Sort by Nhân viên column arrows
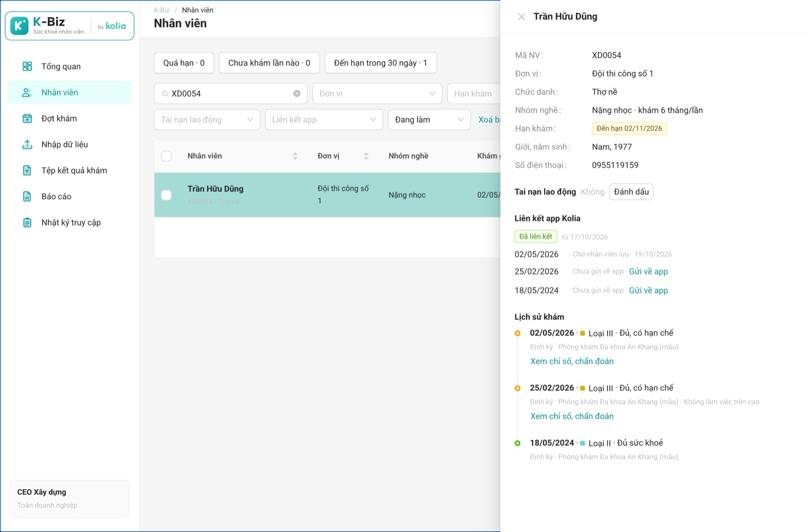 (x=295, y=156)
